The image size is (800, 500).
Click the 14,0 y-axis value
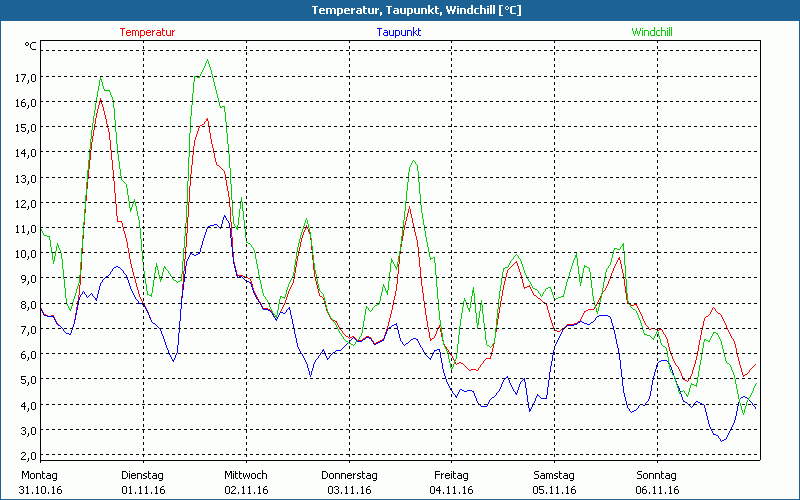pyautogui.click(x=26, y=153)
